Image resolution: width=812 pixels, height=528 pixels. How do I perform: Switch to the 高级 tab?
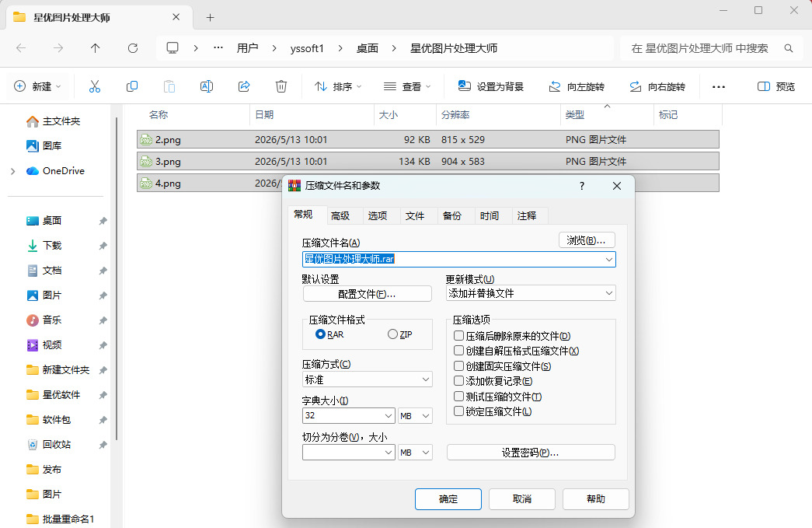pyautogui.click(x=340, y=216)
